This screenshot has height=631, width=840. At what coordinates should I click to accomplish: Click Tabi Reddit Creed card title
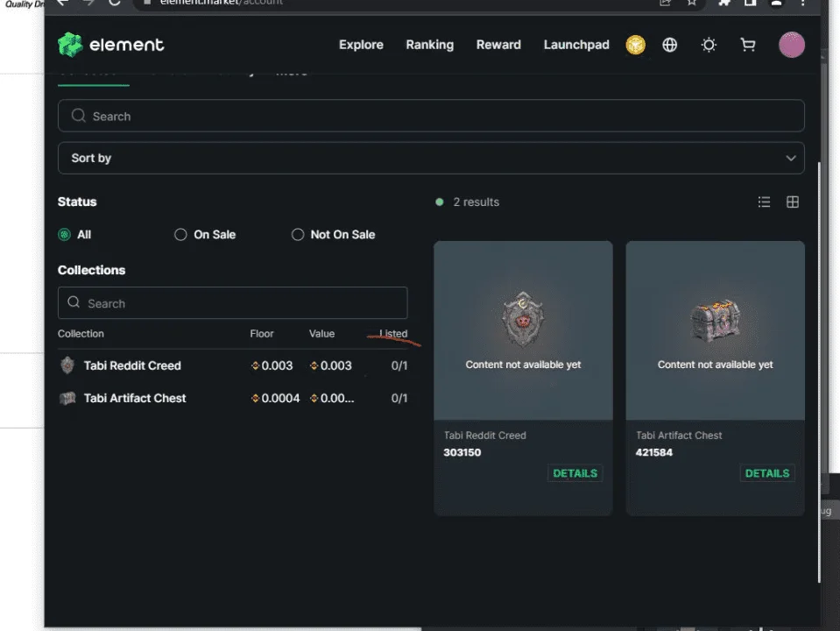coord(485,435)
